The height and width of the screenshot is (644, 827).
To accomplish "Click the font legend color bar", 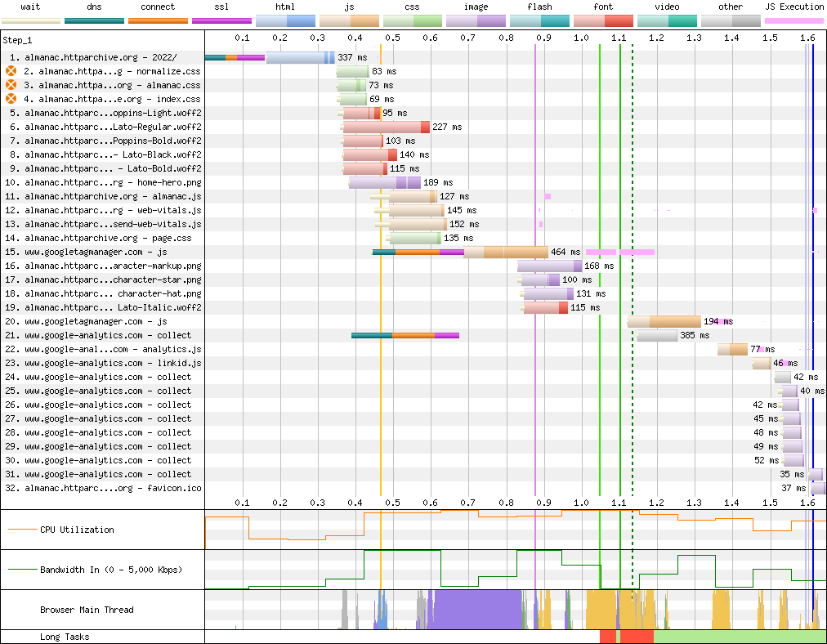I will pos(602,20).
